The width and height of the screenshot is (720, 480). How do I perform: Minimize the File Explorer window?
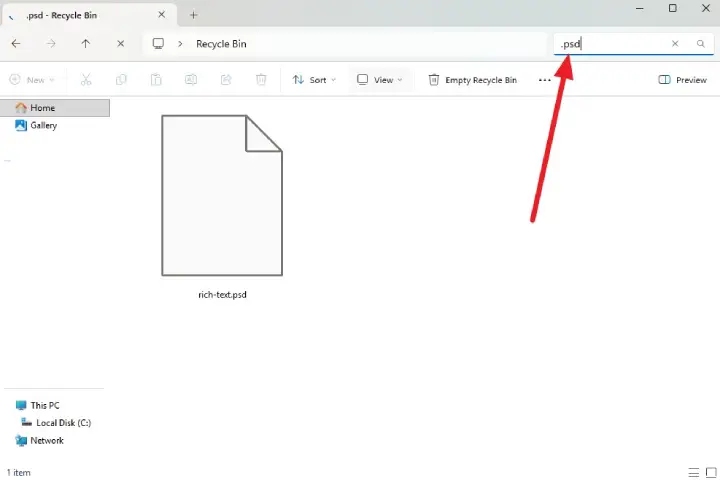point(640,8)
